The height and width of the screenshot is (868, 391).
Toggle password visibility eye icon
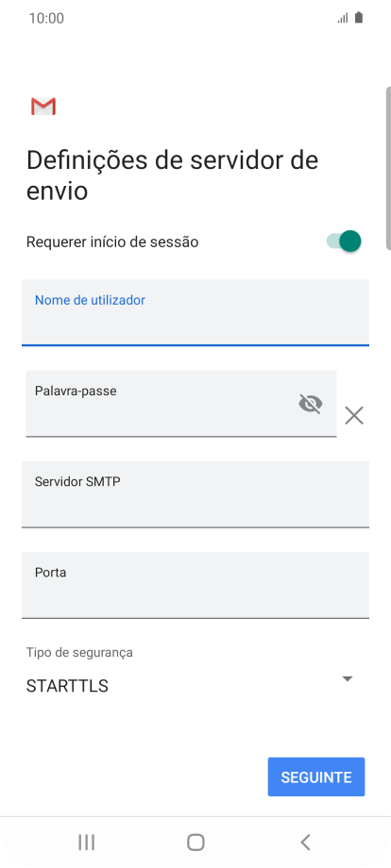tap(310, 404)
